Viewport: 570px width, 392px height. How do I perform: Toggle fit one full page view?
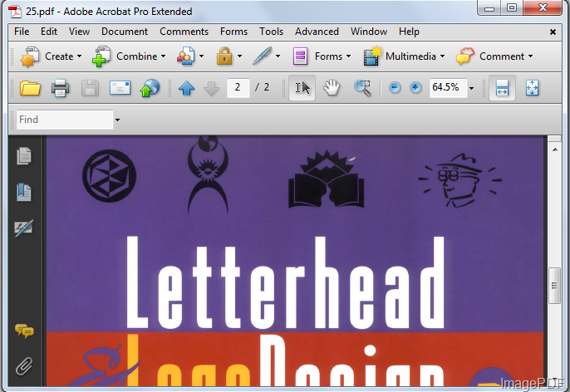532,88
